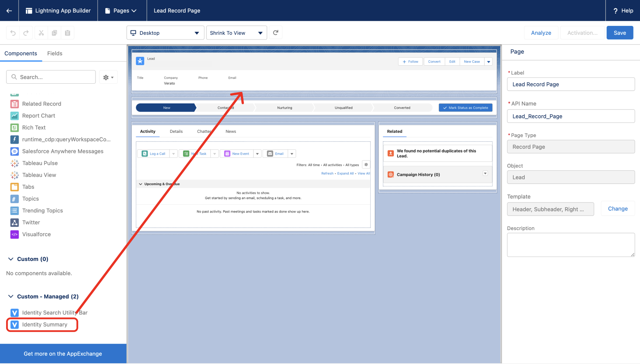Collapse the Upcoming & Overdue section
Screen dimensions: 640x364
click(141, 184)
